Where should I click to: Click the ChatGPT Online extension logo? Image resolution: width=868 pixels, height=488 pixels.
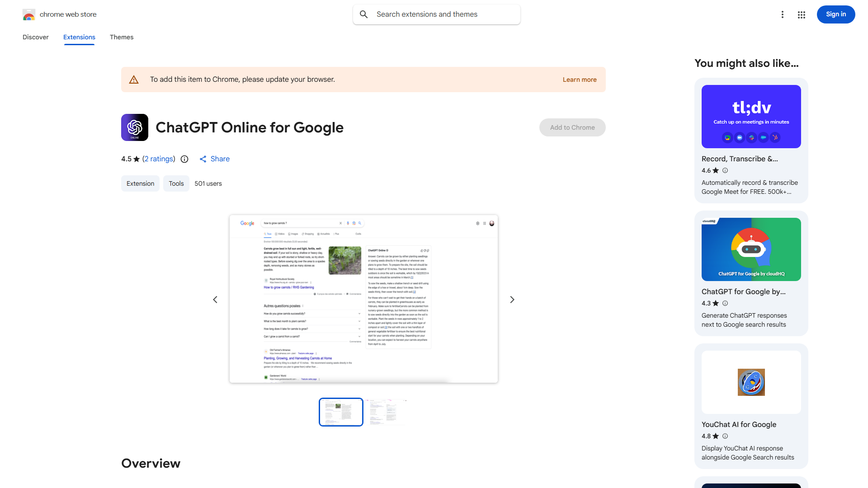tap(134, 127)
